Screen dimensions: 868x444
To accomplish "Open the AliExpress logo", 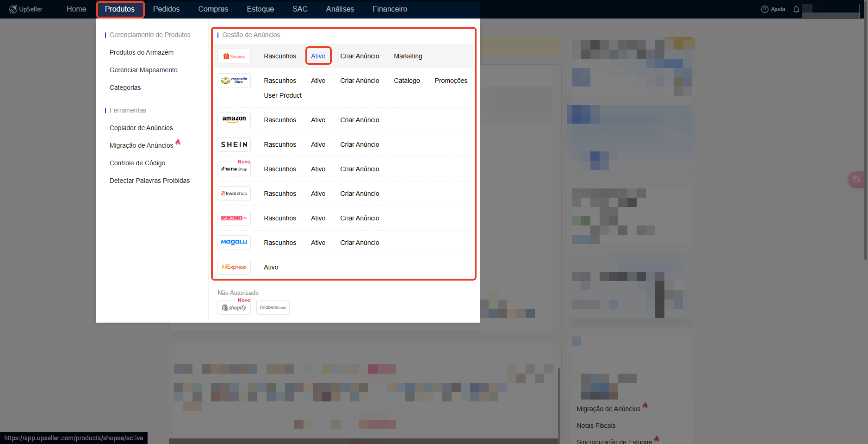I will 234,267.
